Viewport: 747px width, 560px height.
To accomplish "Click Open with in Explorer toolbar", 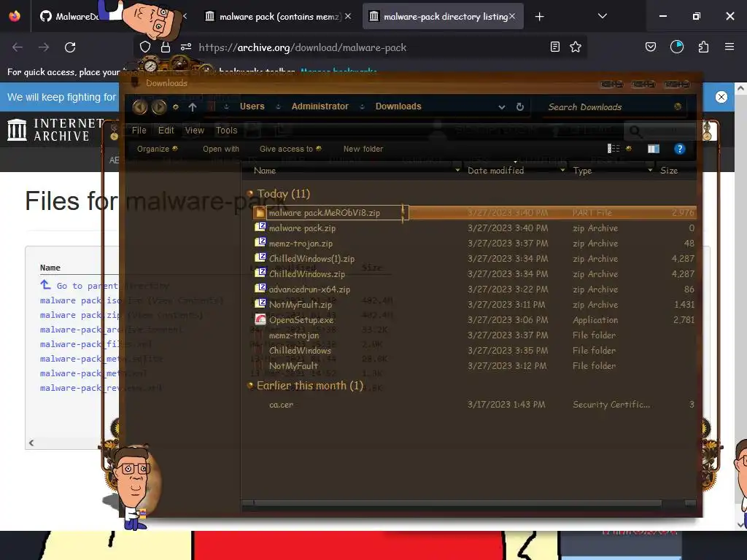I will [x=221, y=149].
